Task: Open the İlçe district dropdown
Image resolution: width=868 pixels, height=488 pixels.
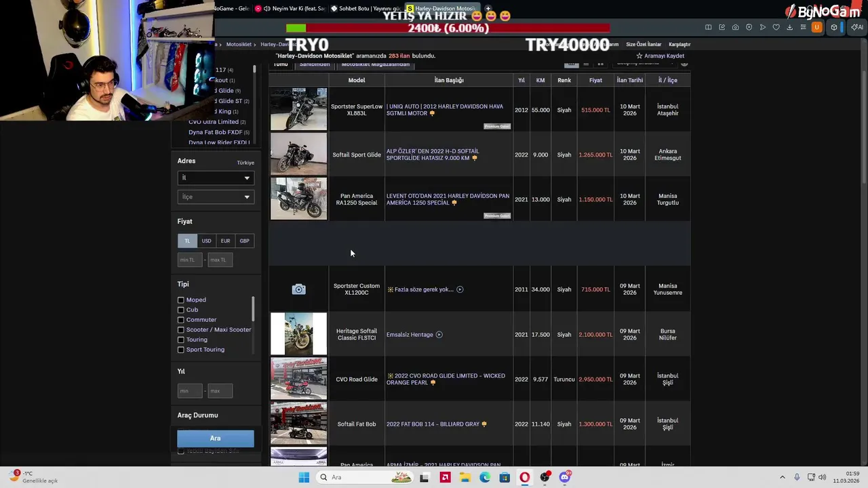Action: tap(216, 197)
